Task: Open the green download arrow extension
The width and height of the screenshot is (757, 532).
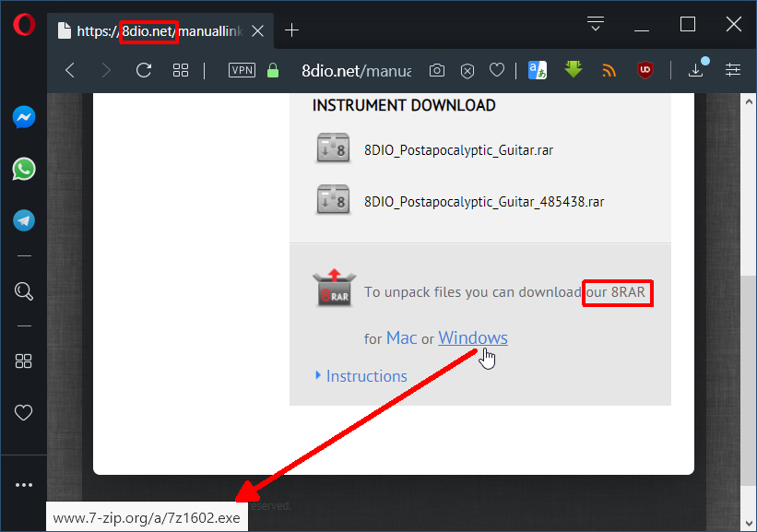Action: click(x=574, y=70)
